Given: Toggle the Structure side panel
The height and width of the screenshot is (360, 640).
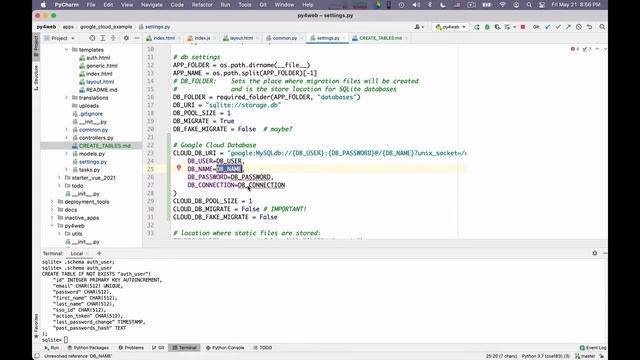Looking at the screenshot, I should pos(36,77).
